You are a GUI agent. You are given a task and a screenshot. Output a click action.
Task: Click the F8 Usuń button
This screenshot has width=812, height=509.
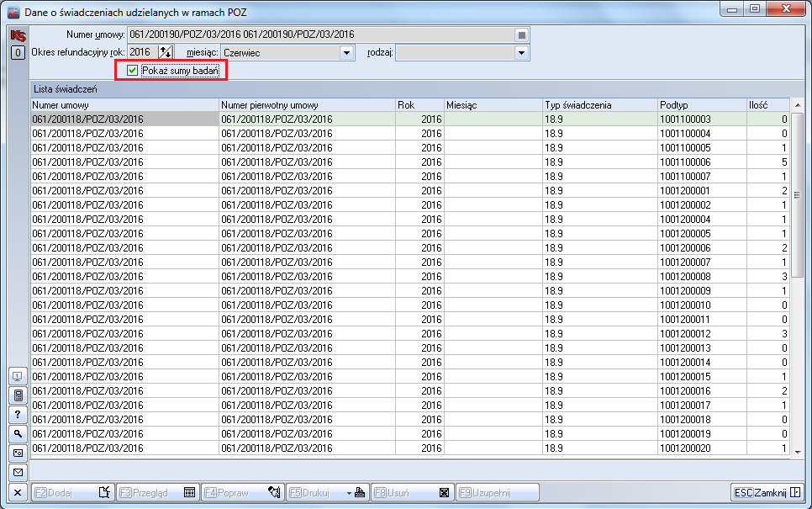pos(412,492)
